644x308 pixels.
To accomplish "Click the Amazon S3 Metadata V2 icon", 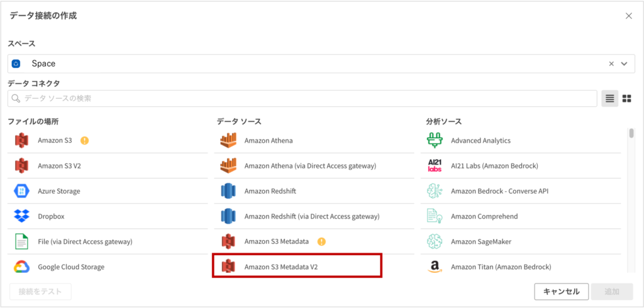I will [x=228, y=267].
